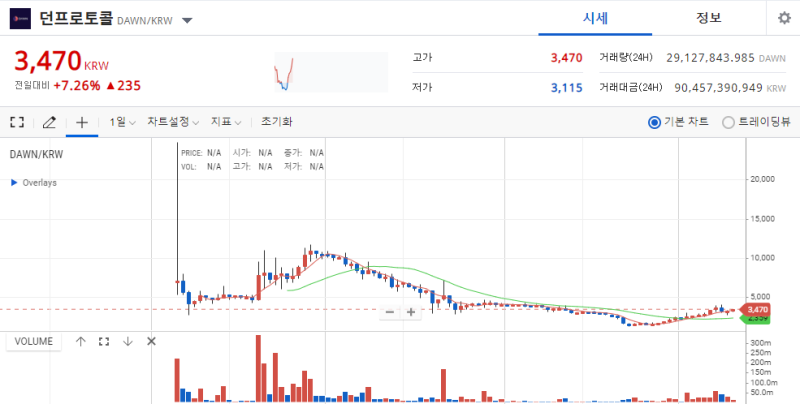Click the 전일대비 label
This screenshot has height=404, width=800.
point(32,85)
